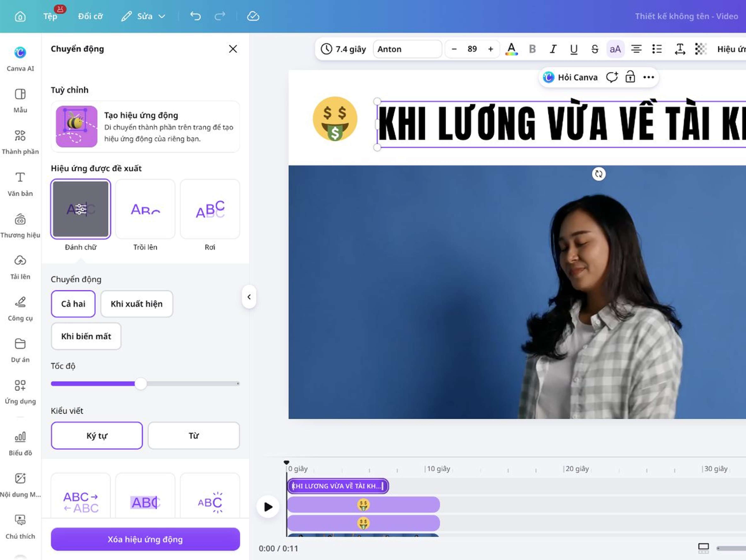Click the Hỏi Canva assistant button
The width and height of the screenshot is (746, 560).
pos(570,77)
